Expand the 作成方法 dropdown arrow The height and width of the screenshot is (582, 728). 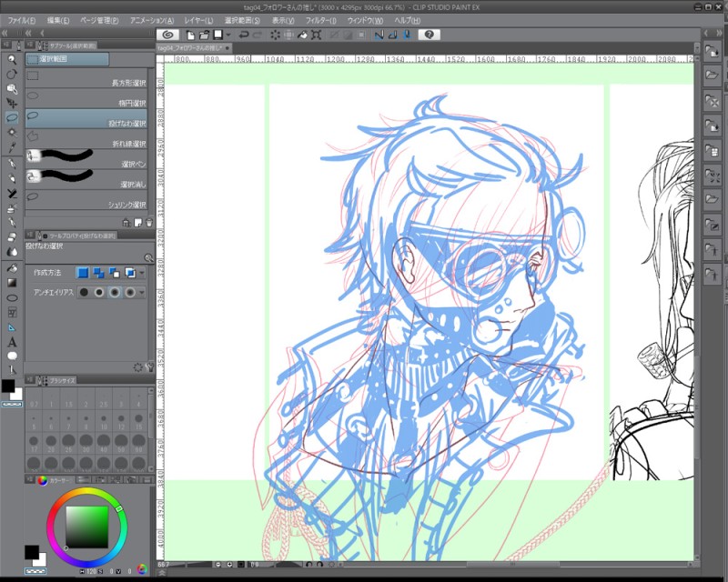143,272
